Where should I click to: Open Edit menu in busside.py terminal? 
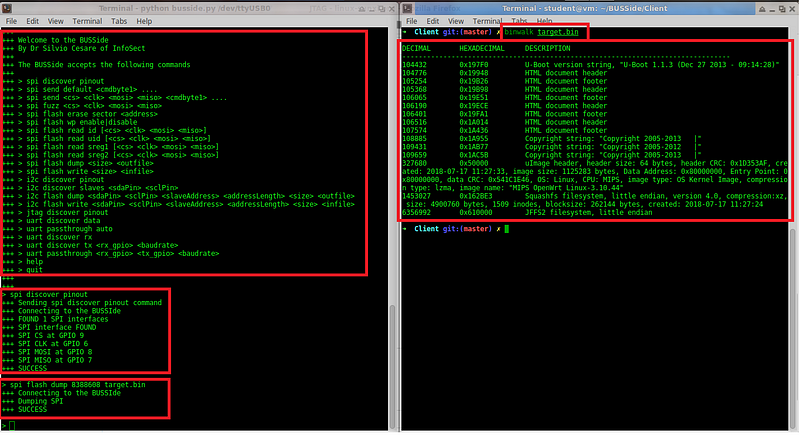point(33,21)
